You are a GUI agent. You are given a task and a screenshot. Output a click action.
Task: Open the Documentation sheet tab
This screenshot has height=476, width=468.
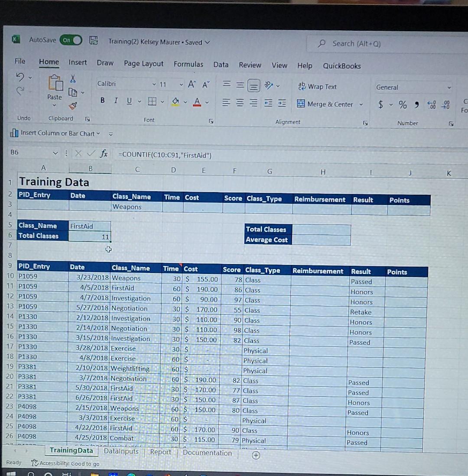click(207, 453)
